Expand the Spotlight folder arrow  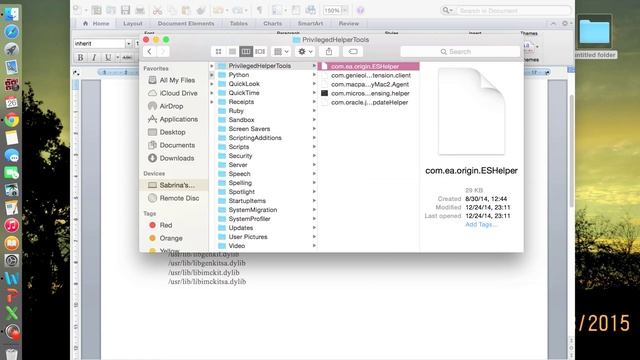(x=314, y=191)
